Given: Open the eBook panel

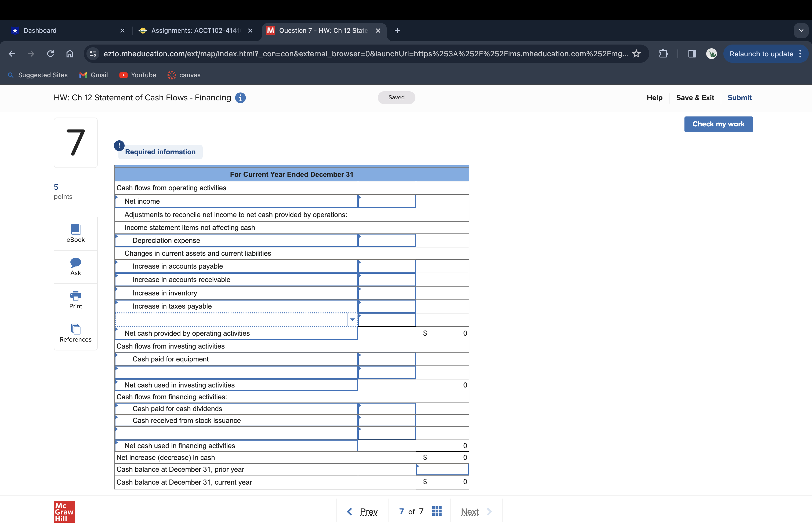Looking at the screenshot, I should pyautogui.click(x=75, y=233).
